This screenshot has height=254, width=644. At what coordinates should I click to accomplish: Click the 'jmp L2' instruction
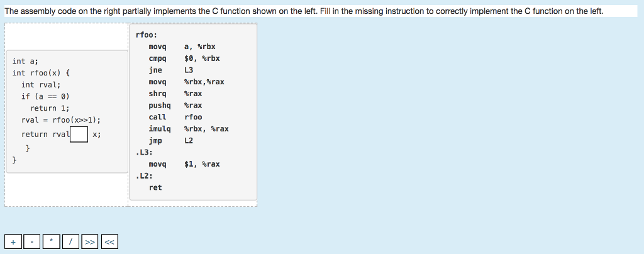tap(171, 141)
